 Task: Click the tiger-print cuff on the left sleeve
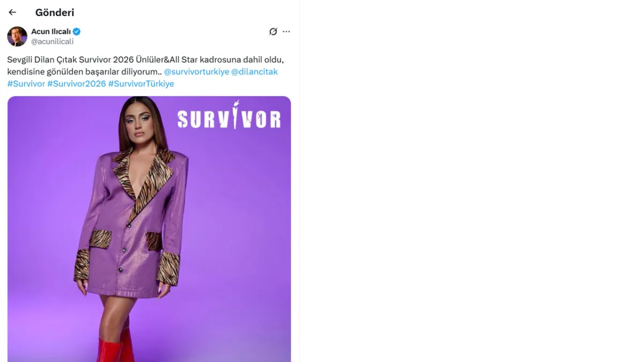pyautogui.click(x=82, y=265)
